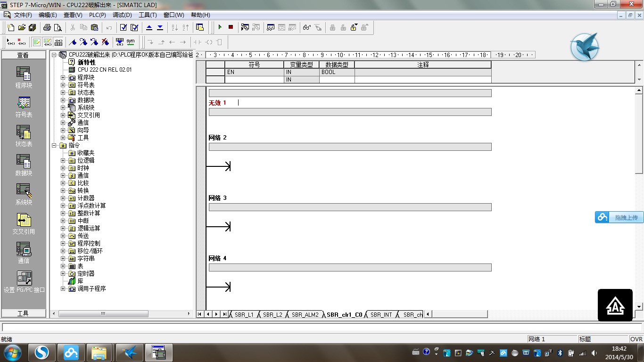Expand the 位逻辑 instruction folder
This screenshot has width=644, height=362.
pyautogui.click(x=63, y=160)
